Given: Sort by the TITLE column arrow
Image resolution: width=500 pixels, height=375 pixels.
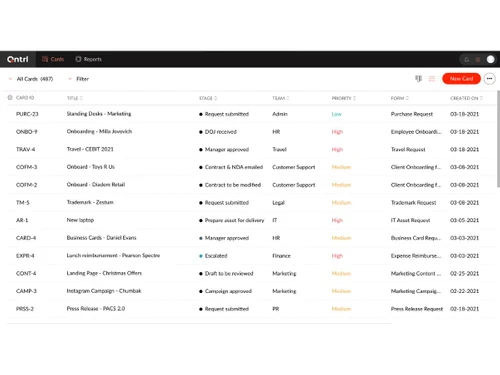Looking at the screenshot, I should 81,98.
